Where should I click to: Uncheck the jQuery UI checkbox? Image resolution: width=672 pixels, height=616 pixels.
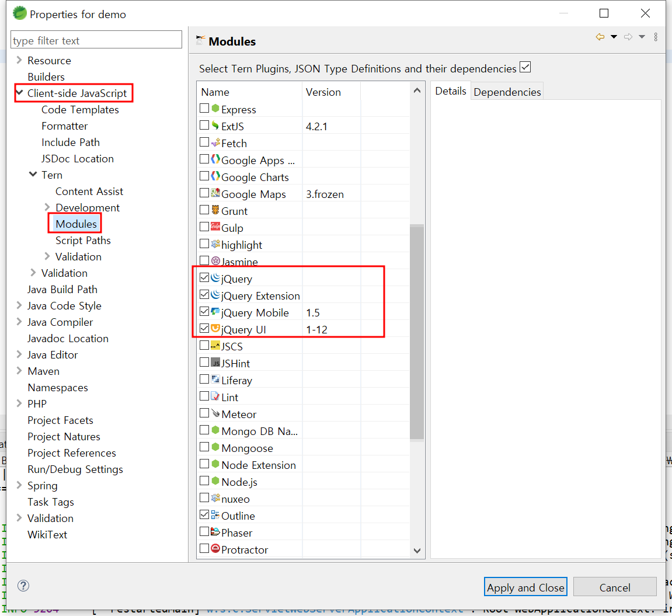[x=204, y=329]
